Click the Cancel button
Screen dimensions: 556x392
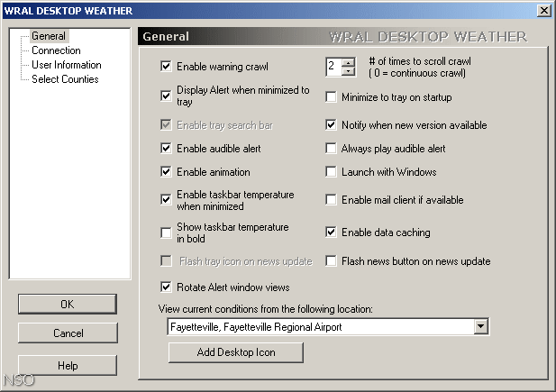click(68, 333)
